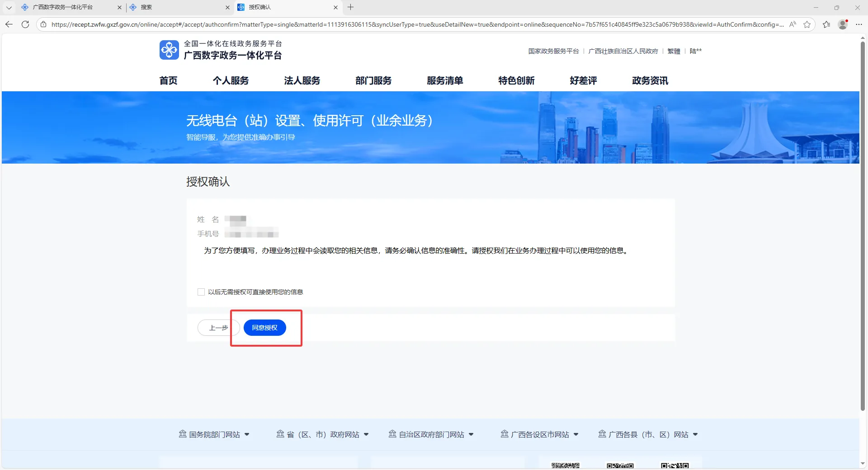Expand the 国务院部门网站 dropdown

click(247, 434)
